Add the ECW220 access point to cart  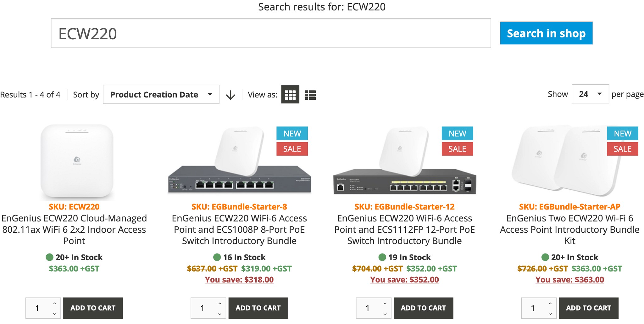pos(93,308)
